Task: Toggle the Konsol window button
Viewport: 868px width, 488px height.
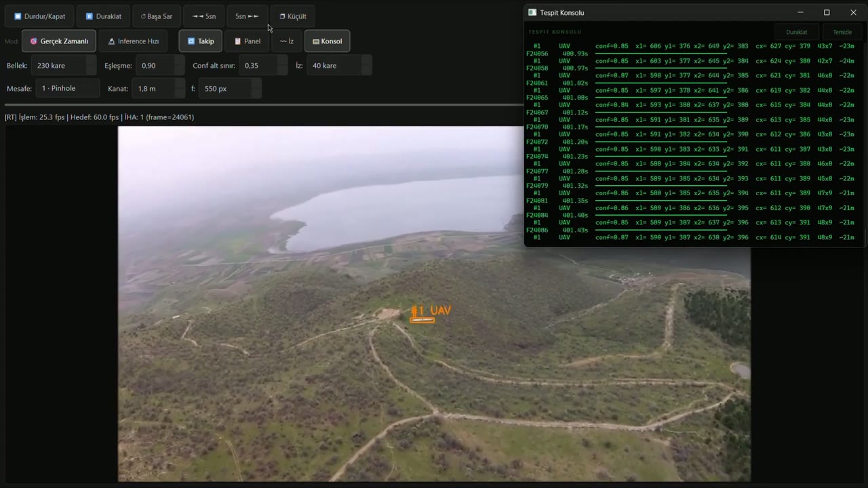Action: [327, 41]
